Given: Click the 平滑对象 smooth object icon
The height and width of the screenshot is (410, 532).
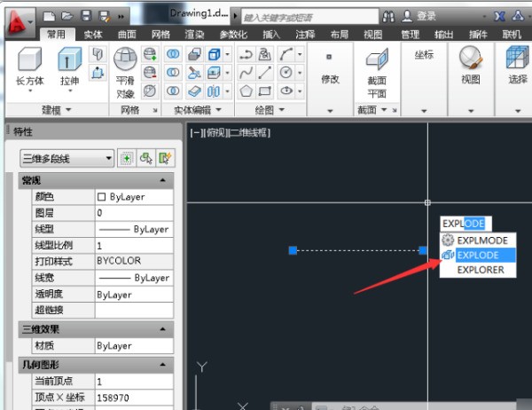Looking at the screenshot, I should pos(126,60).
